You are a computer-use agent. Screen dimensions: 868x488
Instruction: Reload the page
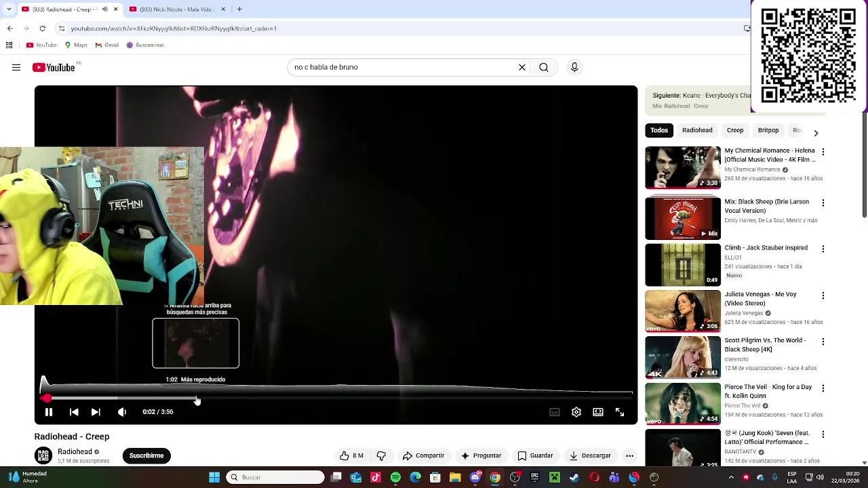(x=42, y=28)
